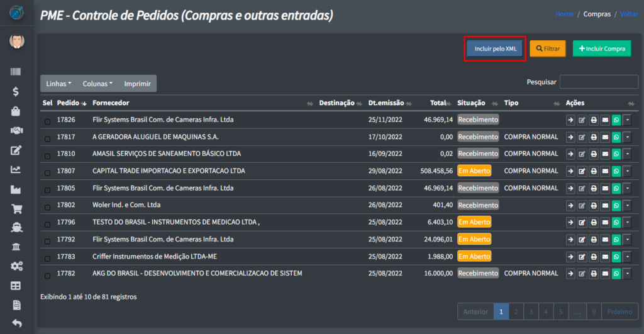This screenshot has width=644, height=334.
Task: Click the Incluir pelo XML button
Action: coord(495,48)
